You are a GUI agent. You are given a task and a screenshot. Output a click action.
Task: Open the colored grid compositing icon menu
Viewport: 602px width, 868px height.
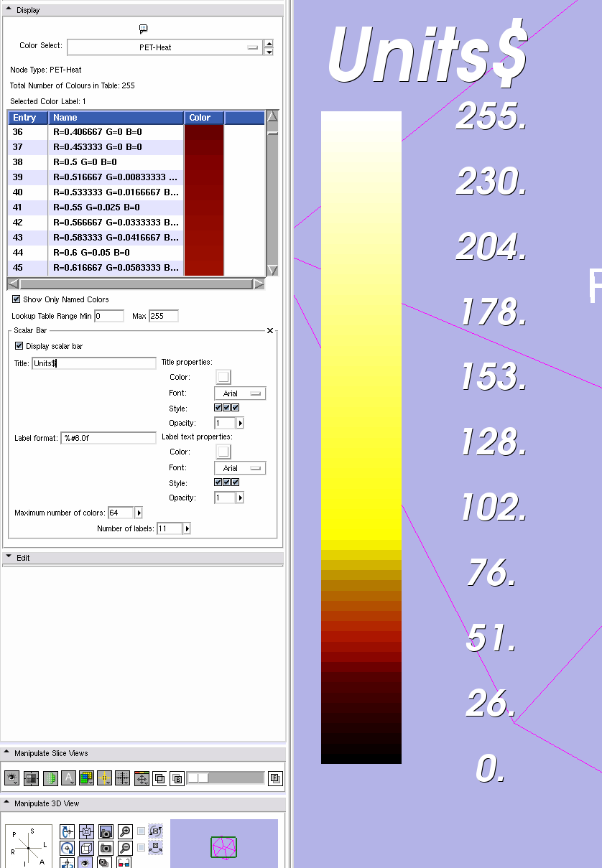click(87, 778)
